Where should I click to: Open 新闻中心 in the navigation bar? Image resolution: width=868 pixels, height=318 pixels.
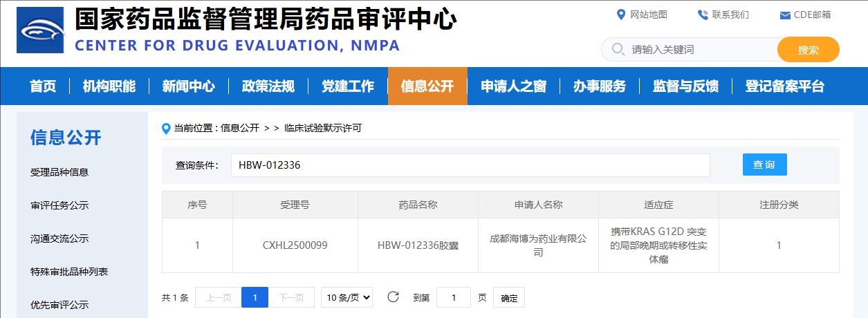point(189,86)
